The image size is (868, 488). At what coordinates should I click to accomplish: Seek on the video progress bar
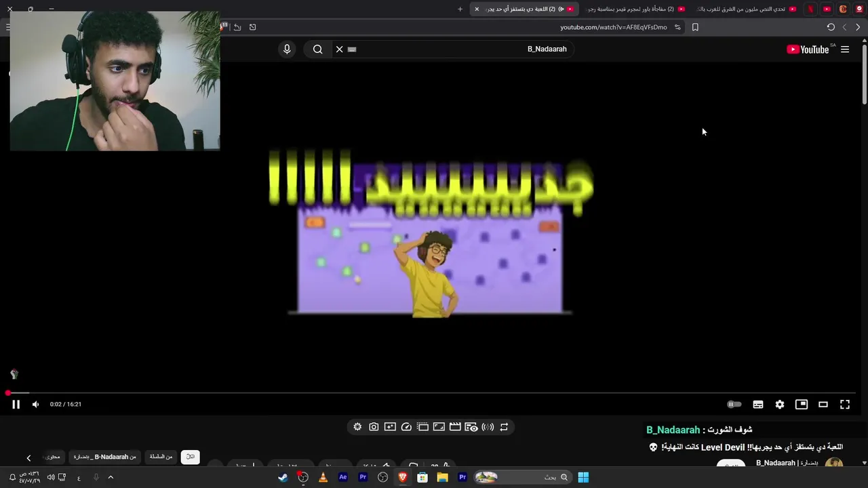tap(431, 393)
